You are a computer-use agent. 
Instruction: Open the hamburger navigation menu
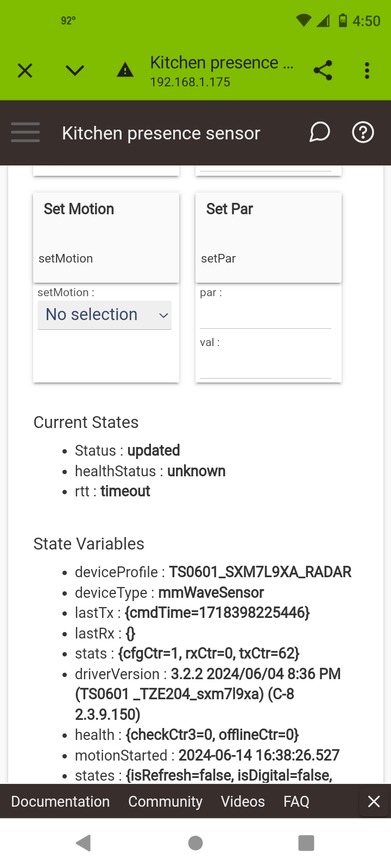26,132
